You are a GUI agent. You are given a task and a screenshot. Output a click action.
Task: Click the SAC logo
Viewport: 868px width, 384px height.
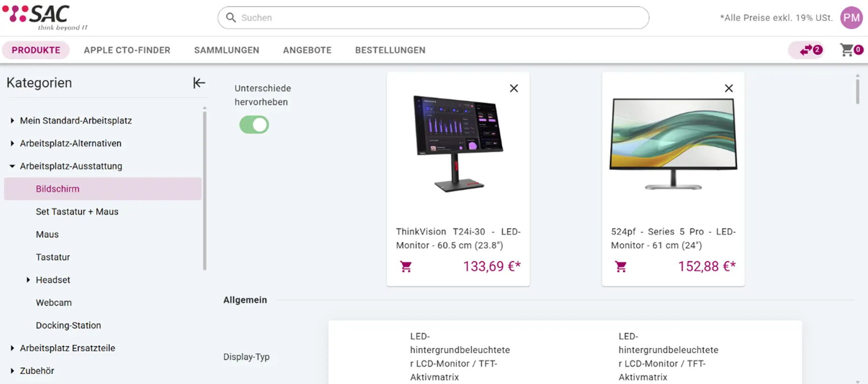pos(45,18)
